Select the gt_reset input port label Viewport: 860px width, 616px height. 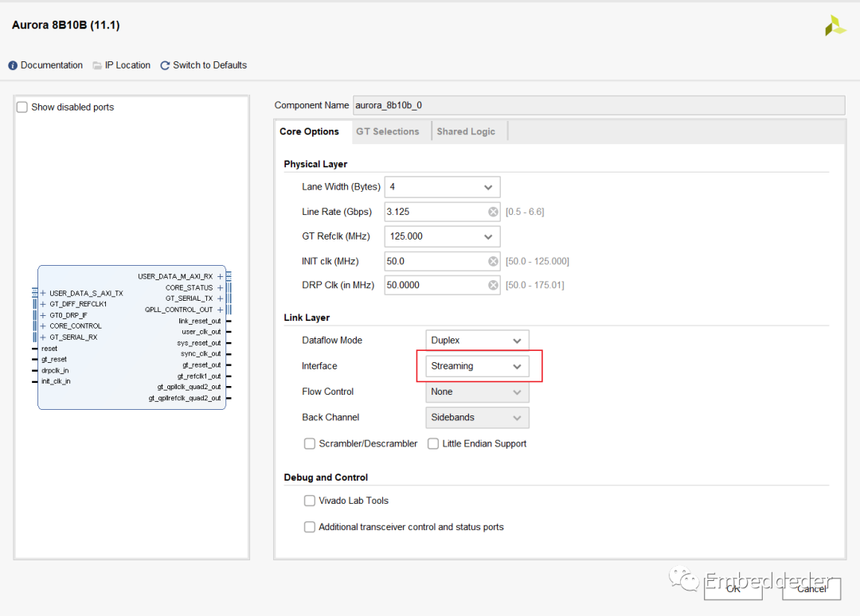[54, 360]
